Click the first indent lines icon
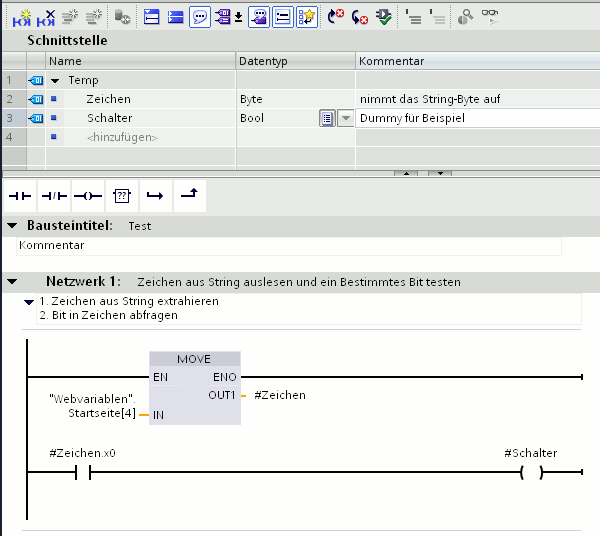 [x=413, y=17]
